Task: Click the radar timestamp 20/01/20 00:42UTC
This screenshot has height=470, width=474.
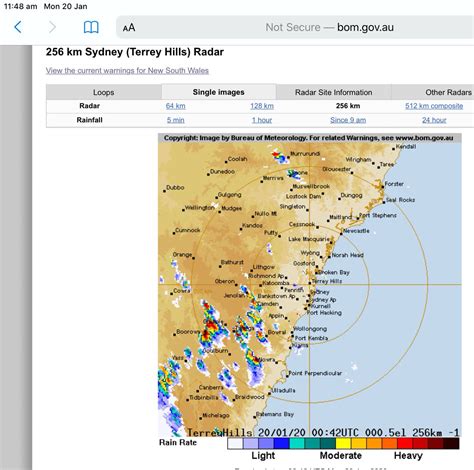Action: pyautogui.click(x=308, y=433)
